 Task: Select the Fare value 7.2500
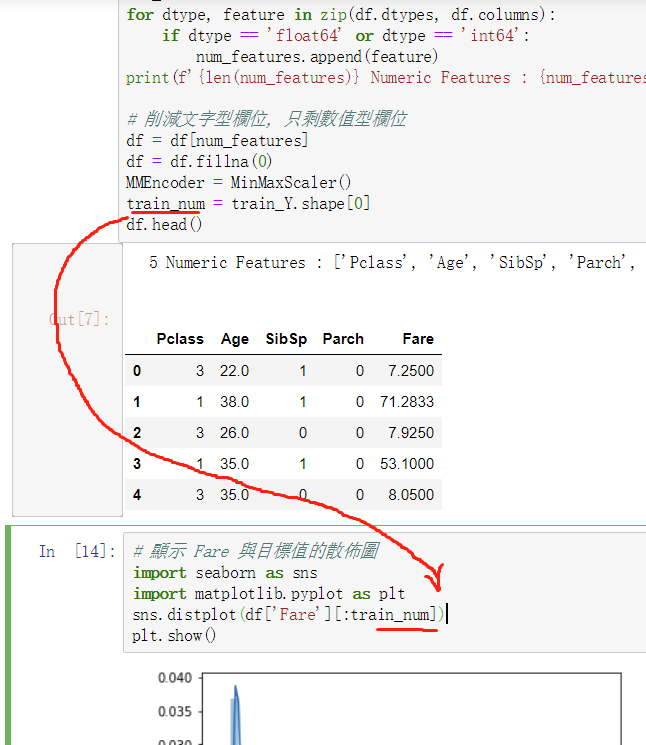pyautogui.click(x=411, y=371)
